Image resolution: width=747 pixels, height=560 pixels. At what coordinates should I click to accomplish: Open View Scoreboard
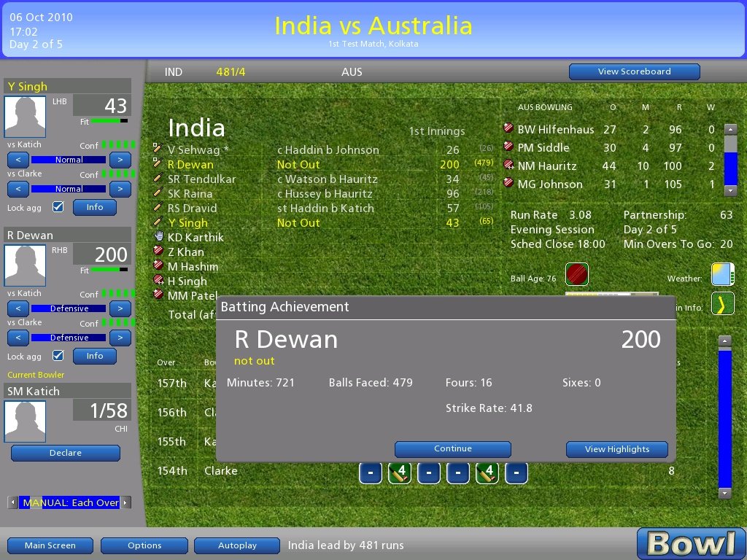(x=634, y=71)
